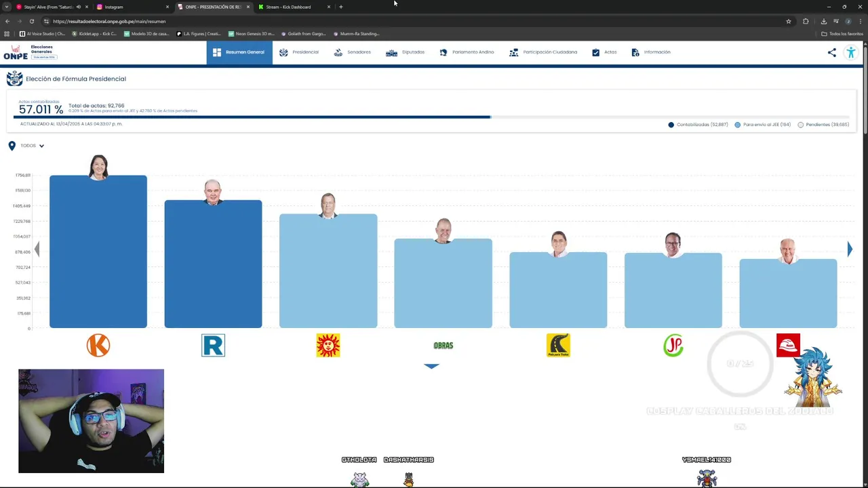Switch to Stream - Kick Dashboard tab
The image size is (868, 488).
(x=294, y=7)
